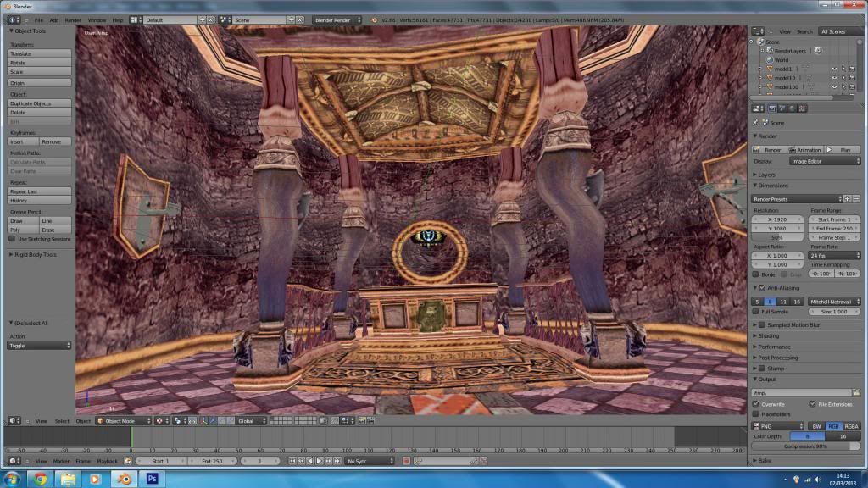Enable the Placeholders checkbox
The width and height of the screenshot is (868, 488).
pos(755,413)
